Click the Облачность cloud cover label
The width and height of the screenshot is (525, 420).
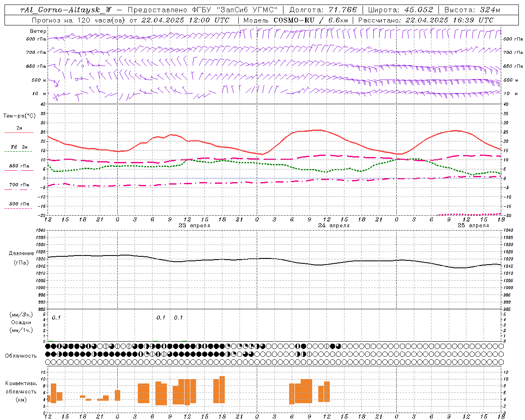[x=21, y=356]
